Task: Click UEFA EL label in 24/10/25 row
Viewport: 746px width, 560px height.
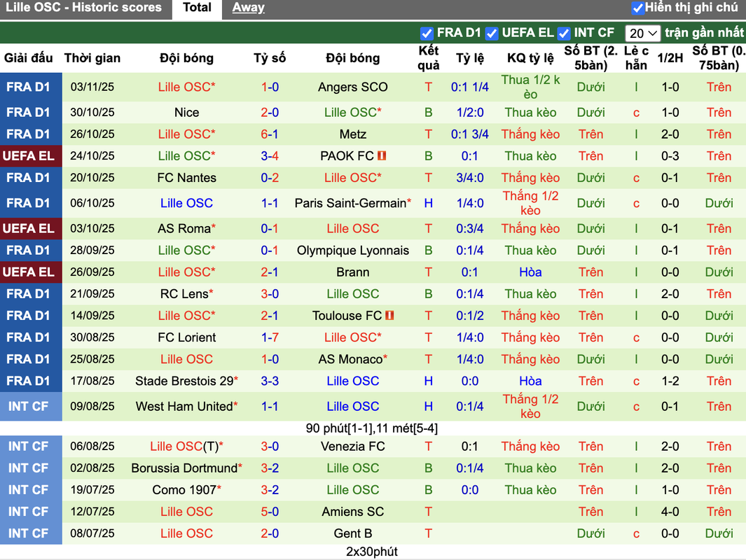Action: (29, 156)
